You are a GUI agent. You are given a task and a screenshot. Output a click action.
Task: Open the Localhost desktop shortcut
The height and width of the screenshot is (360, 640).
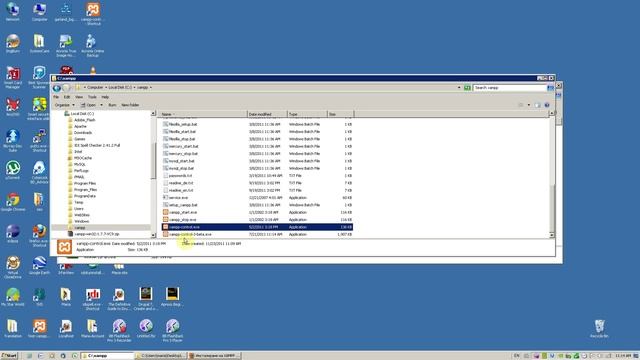66,329
